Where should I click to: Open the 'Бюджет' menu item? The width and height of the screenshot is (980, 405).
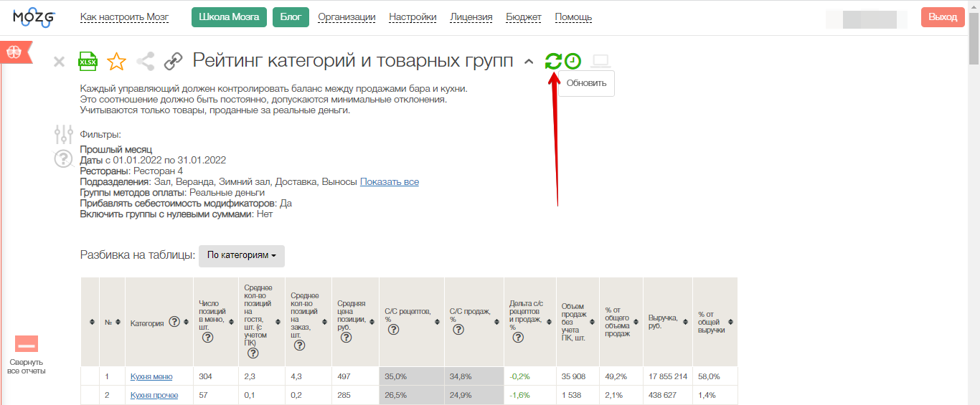[524, 17]
